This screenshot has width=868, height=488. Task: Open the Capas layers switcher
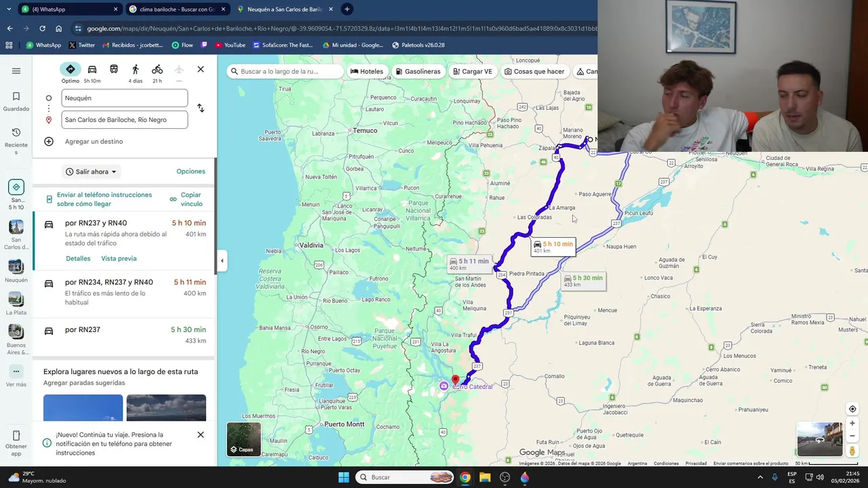(x=243, y=439)
